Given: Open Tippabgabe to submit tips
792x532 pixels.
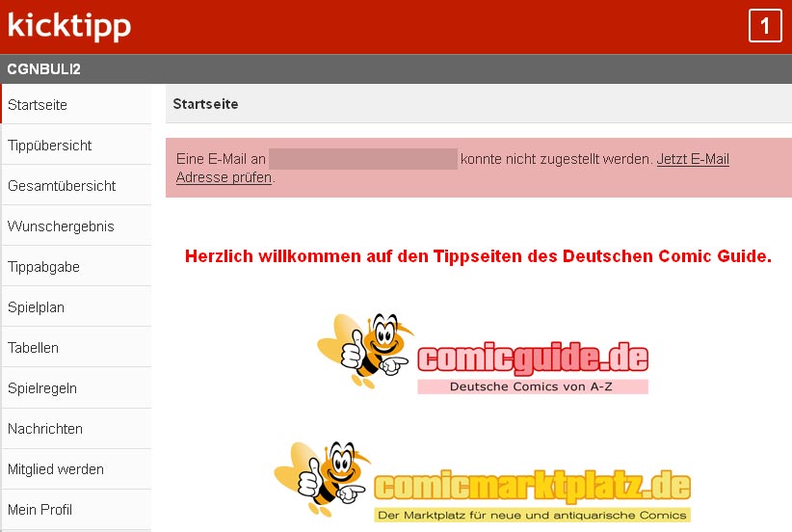Looking at the screenshot, I should (76, 266).
